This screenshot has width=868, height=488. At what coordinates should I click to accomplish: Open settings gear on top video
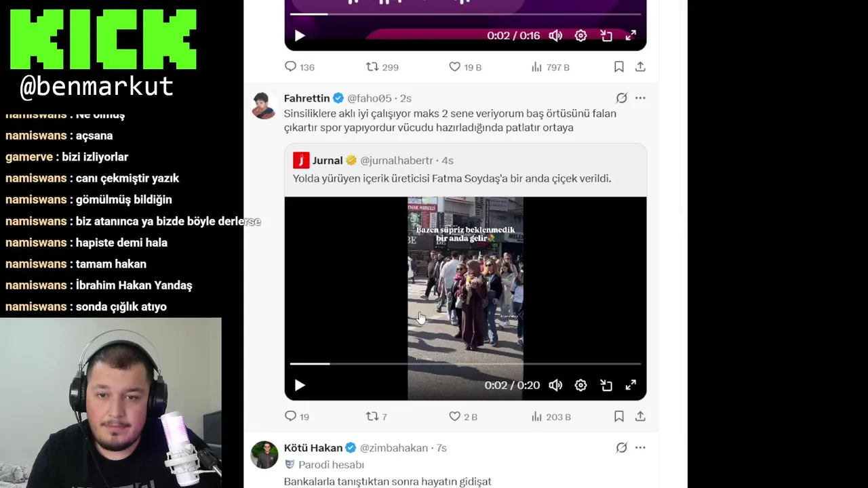(x=580, y=36)
